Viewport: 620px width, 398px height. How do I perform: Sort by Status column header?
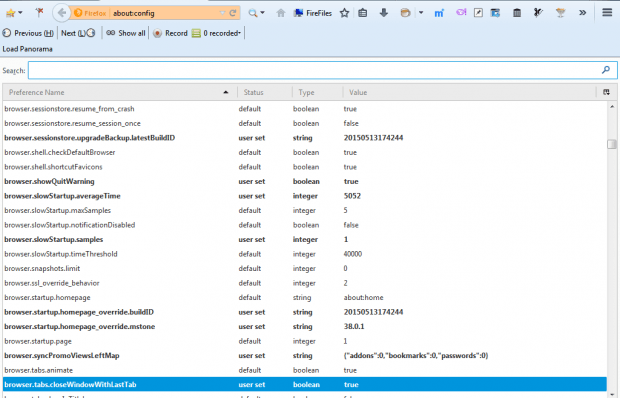265,92
